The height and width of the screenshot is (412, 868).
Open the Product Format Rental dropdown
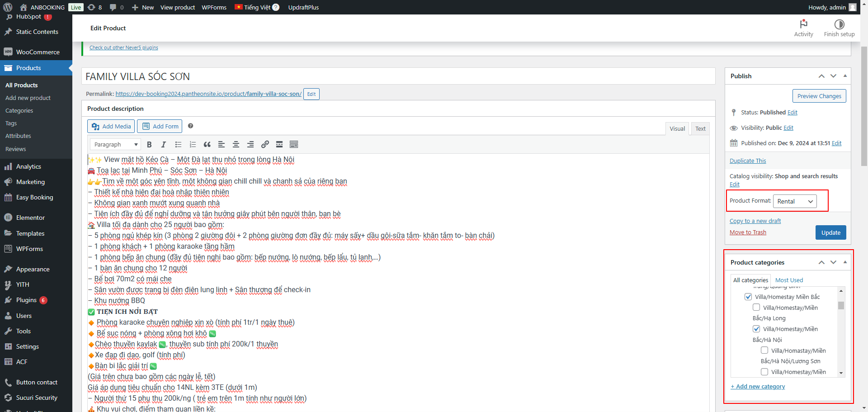tap(795, 201)
